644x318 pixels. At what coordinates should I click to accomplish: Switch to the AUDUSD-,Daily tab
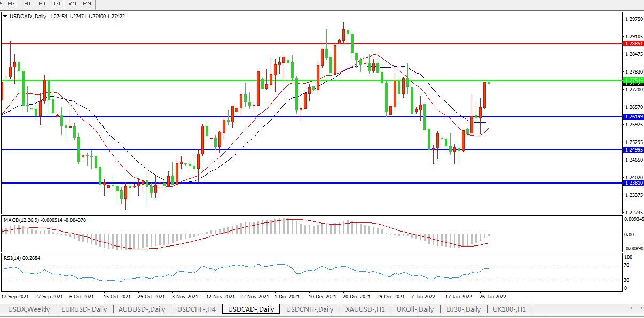click(x=142, y=309)
